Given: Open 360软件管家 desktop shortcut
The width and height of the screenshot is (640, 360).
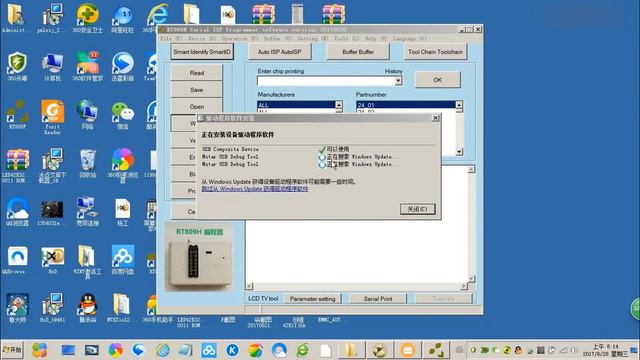Looking at the screenshot, I should point(87,66).
